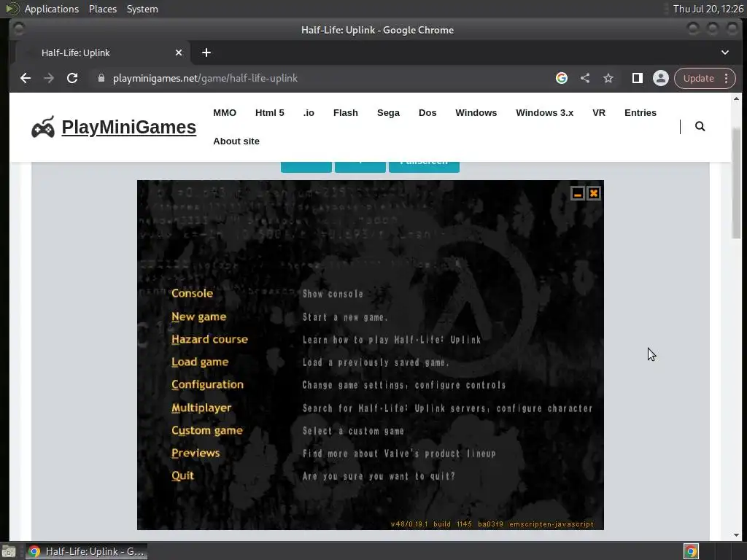
Task: Click scrollbar down arrow
Action: pos(736,534)
